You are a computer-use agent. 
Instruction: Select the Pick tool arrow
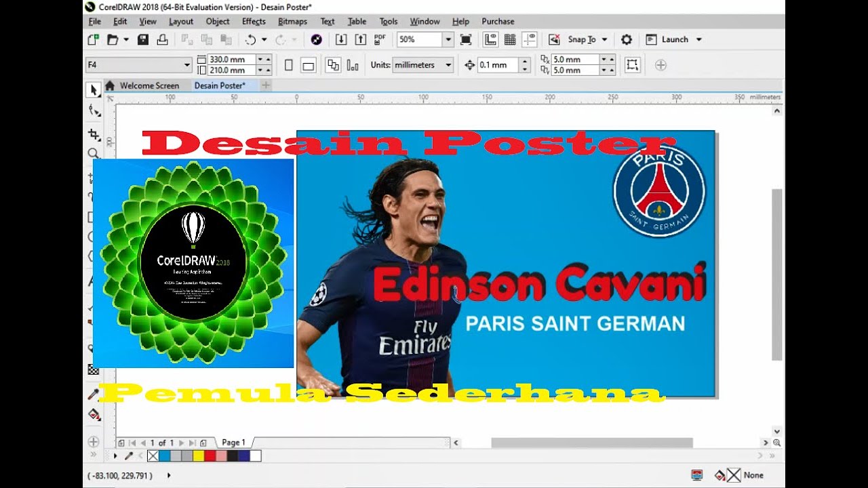[x=94, y=89]
